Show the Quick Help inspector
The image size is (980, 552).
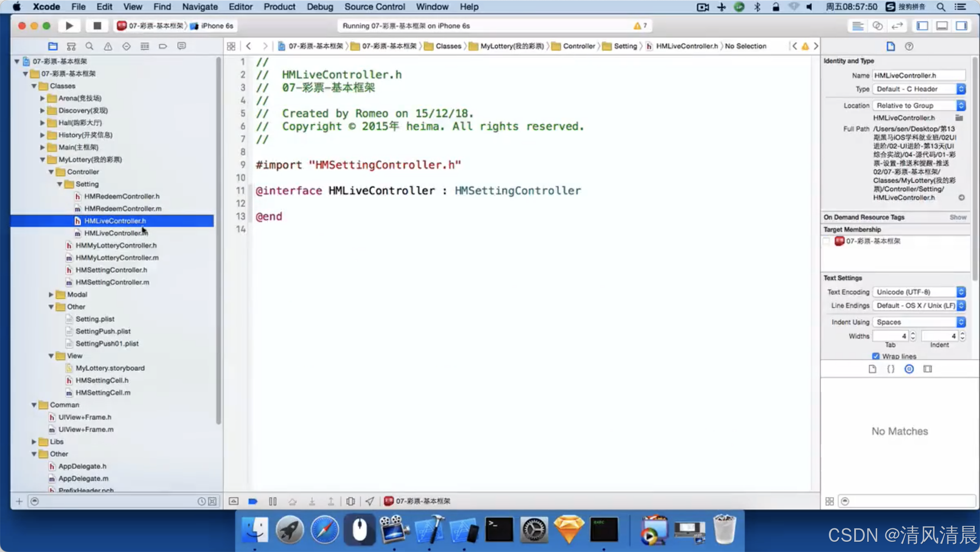[x=909, y=46]
